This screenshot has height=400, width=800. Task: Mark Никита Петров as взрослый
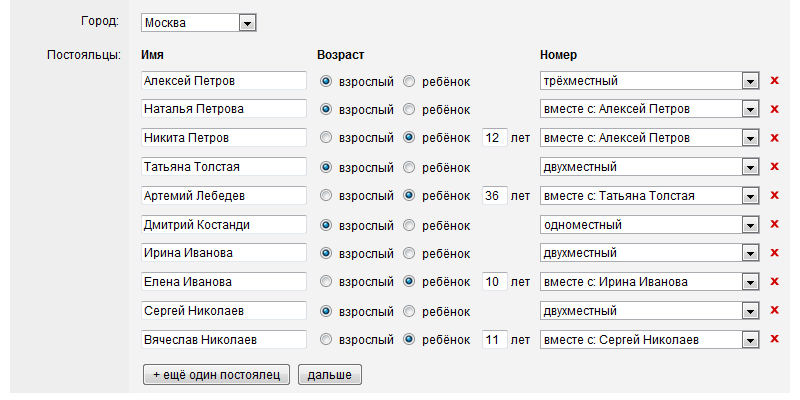325,137
